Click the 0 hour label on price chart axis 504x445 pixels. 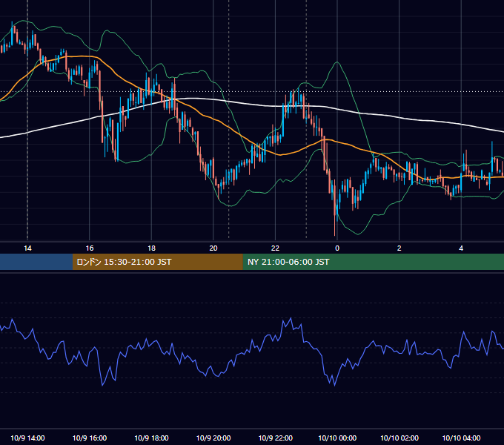[x=337, y=248]
